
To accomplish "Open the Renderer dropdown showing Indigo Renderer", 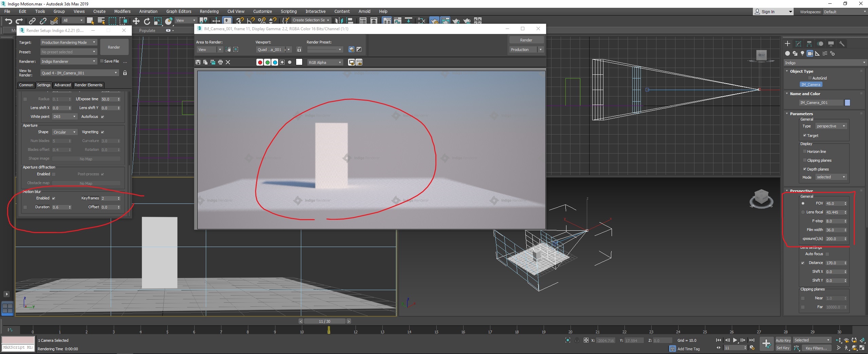I will 68,61.
